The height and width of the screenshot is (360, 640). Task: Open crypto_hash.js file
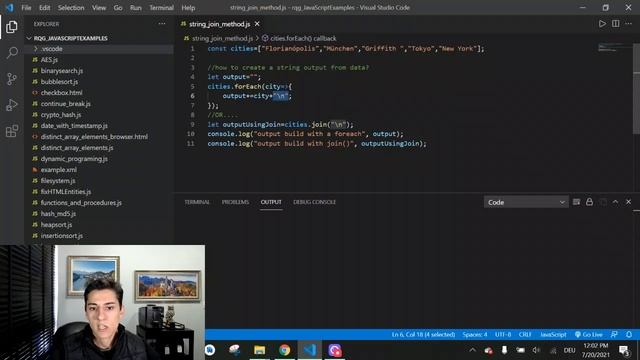[x=61, y=115]
